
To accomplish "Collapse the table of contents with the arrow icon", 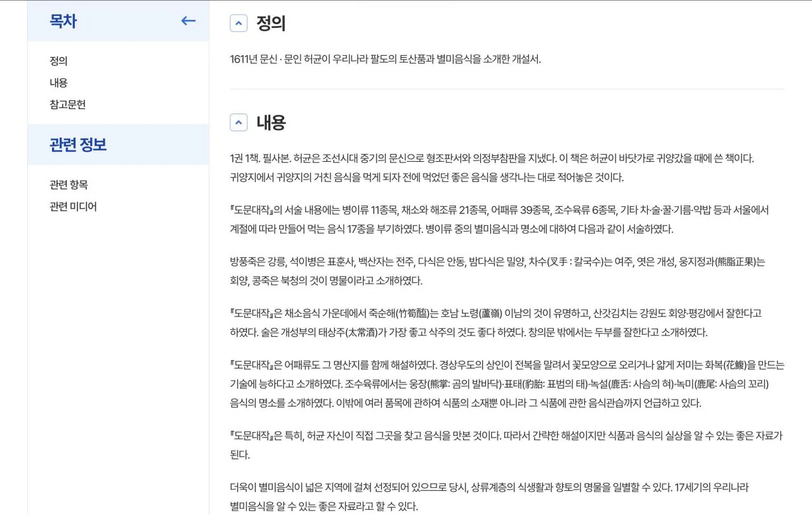I will coord(188,21).
